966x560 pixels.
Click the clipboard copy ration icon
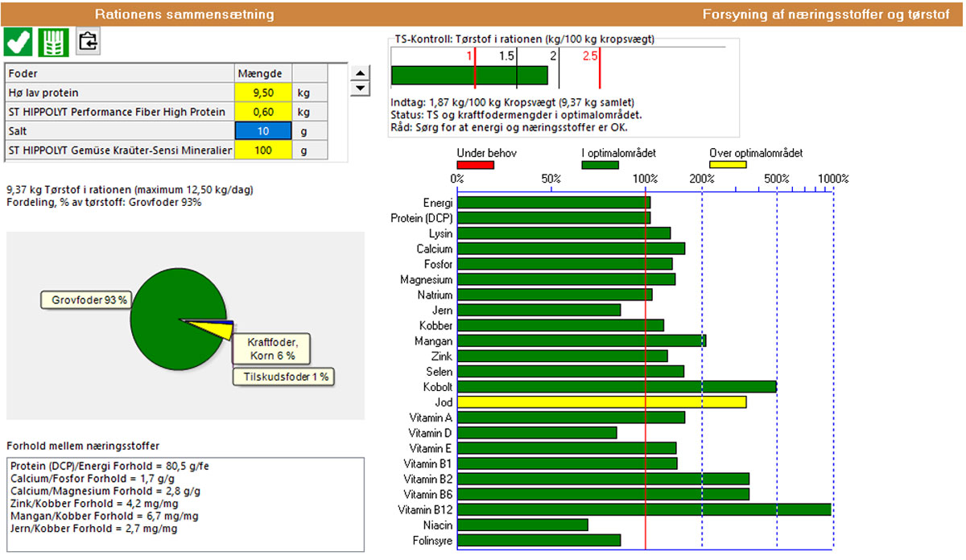click(x=88, y=41)
